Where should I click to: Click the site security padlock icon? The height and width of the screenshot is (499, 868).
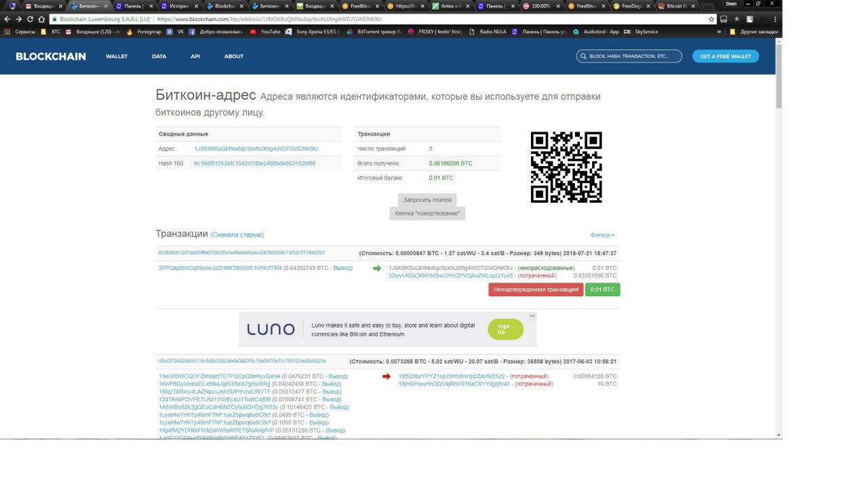54,19
